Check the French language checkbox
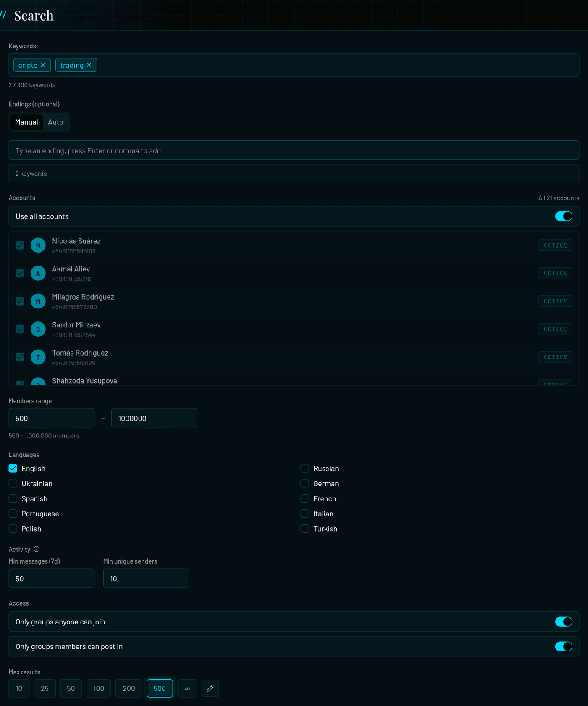 click(305, 498)
